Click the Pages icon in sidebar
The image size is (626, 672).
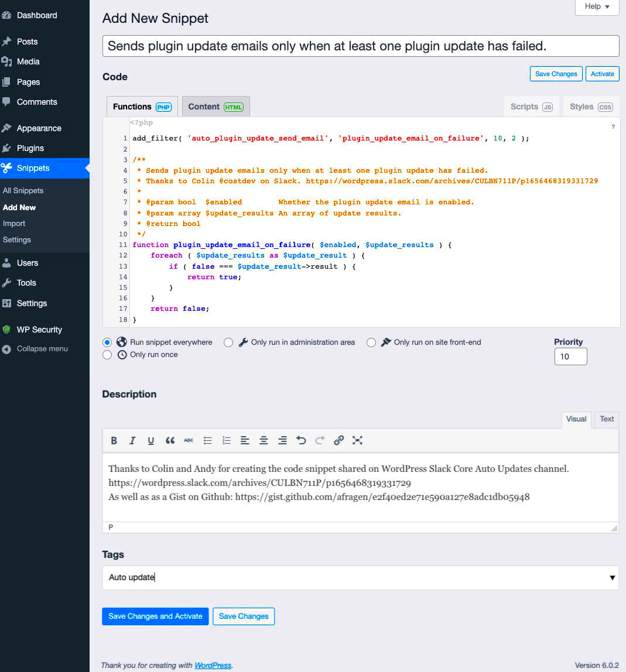click(x=6, y=82)
